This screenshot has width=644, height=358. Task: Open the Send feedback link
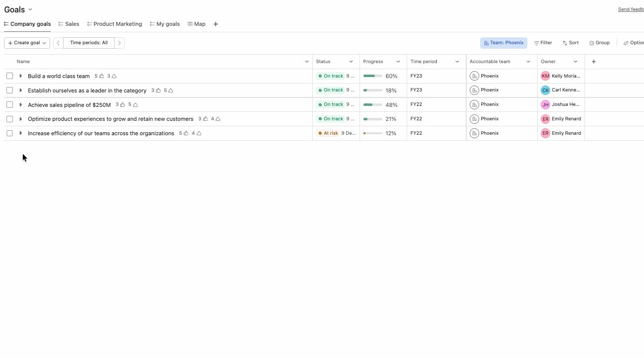pos(631,9)
